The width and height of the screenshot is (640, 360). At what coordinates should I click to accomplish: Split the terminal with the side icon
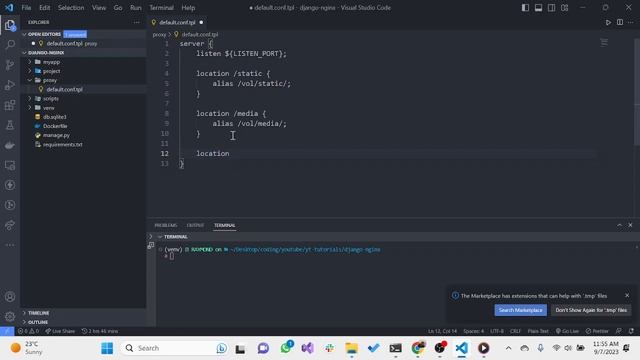tap(151, 245)
